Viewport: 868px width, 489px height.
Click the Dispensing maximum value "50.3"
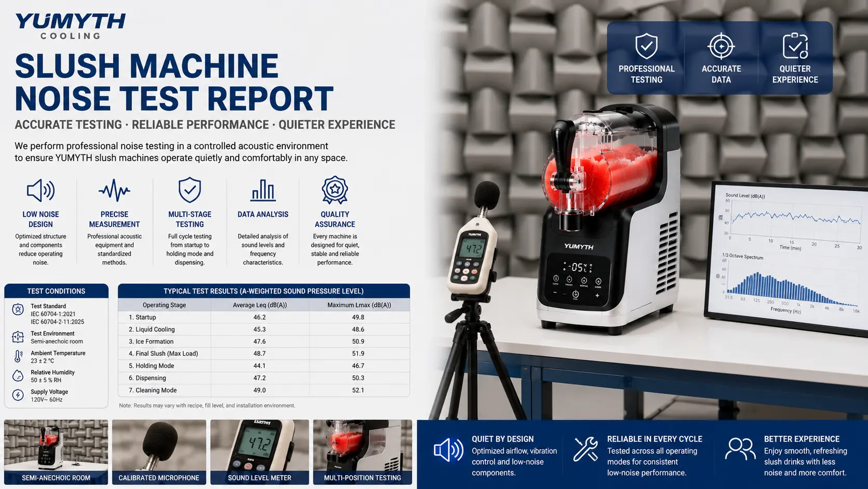click(358, 378)
